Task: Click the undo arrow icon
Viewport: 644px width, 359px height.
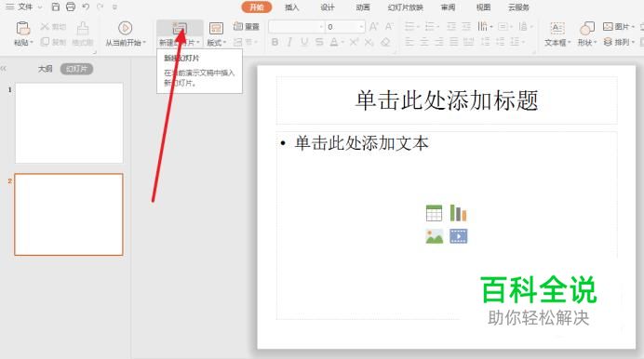Action: pyautogui.click(x=86, y=7)
